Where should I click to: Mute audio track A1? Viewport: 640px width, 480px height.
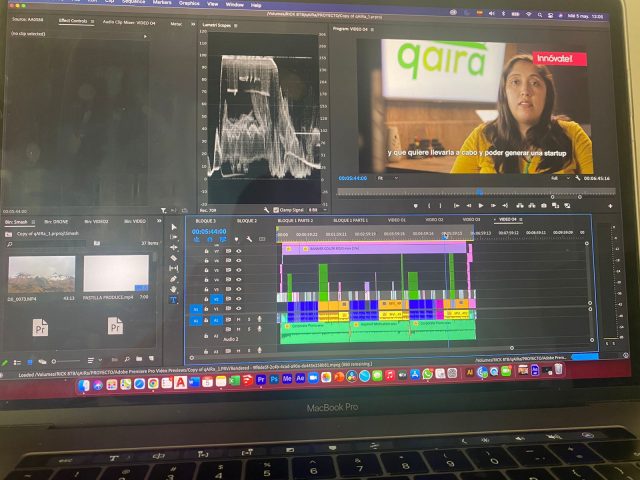tap(240, 319)
